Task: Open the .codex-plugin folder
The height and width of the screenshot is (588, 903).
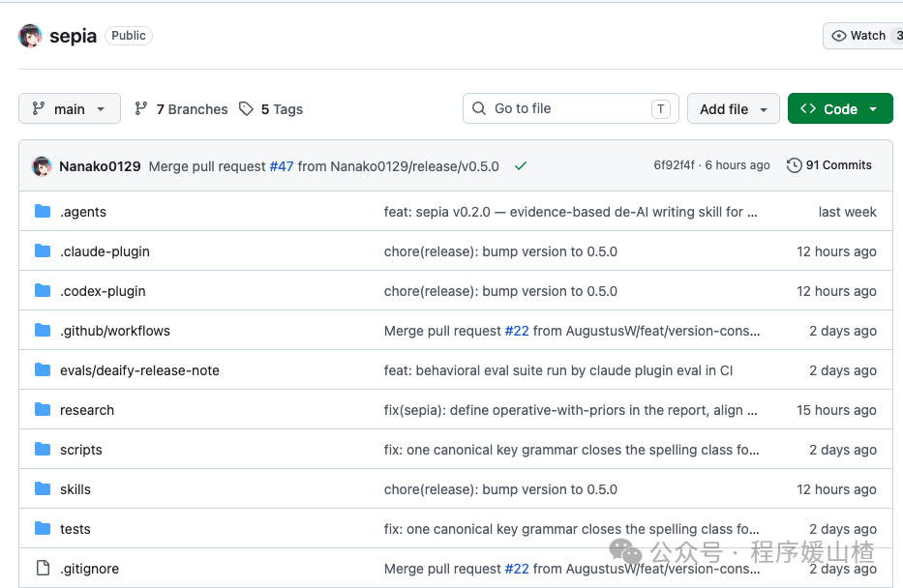Action: pyautogui.click(x=103, y=291)
